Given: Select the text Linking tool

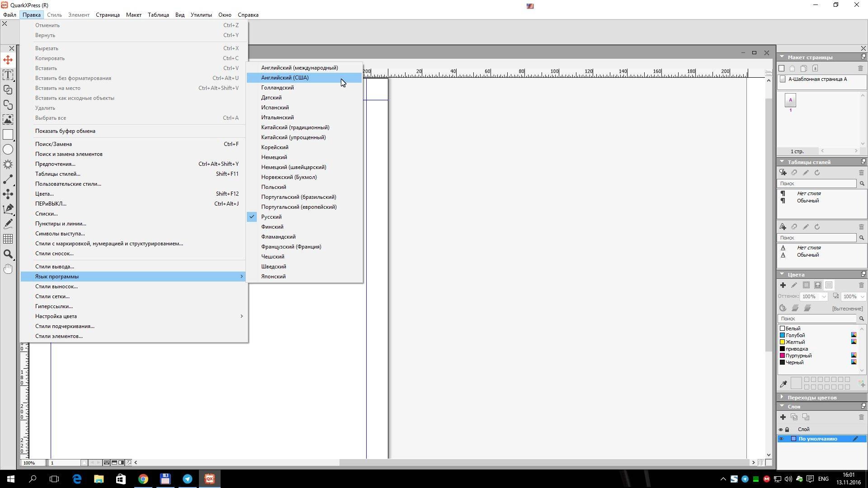Looking at the screenshot, I should pos(8,90).
